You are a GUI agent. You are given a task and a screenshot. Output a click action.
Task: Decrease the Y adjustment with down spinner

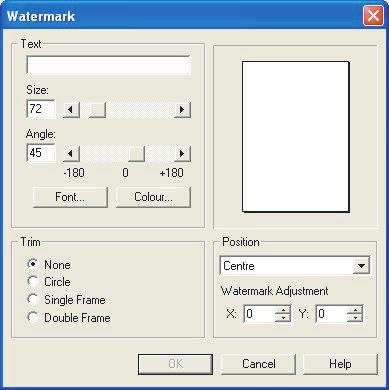[355, 318]
